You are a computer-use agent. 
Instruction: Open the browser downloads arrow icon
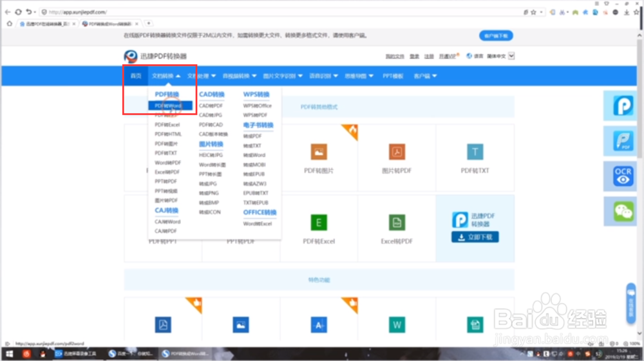tap(627, 12)
